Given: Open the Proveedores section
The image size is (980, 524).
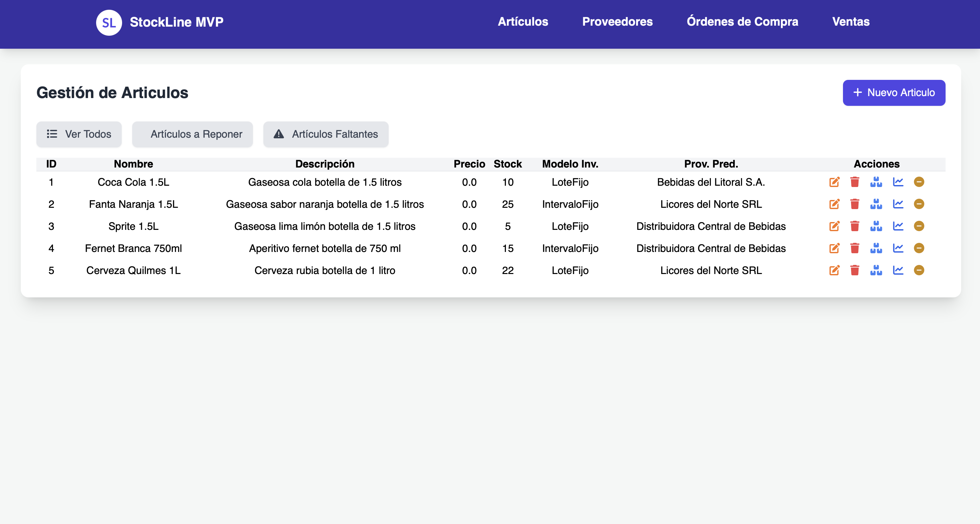Looking at the screenshot, I should 617,22.
